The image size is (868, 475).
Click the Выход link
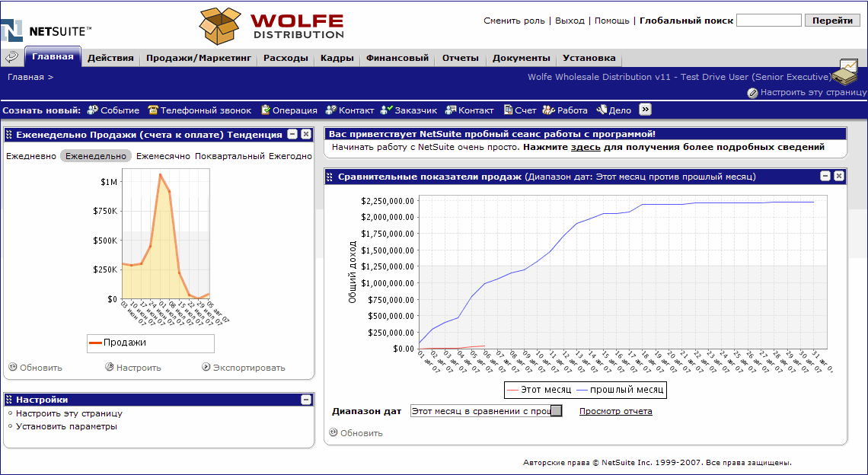570,21
